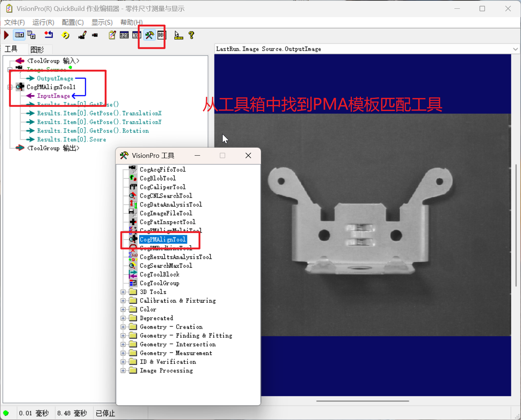Click the CogImageFileTool disk icon
The height and width of the screenshot is (420, 521).
click(x=133, y=213)
